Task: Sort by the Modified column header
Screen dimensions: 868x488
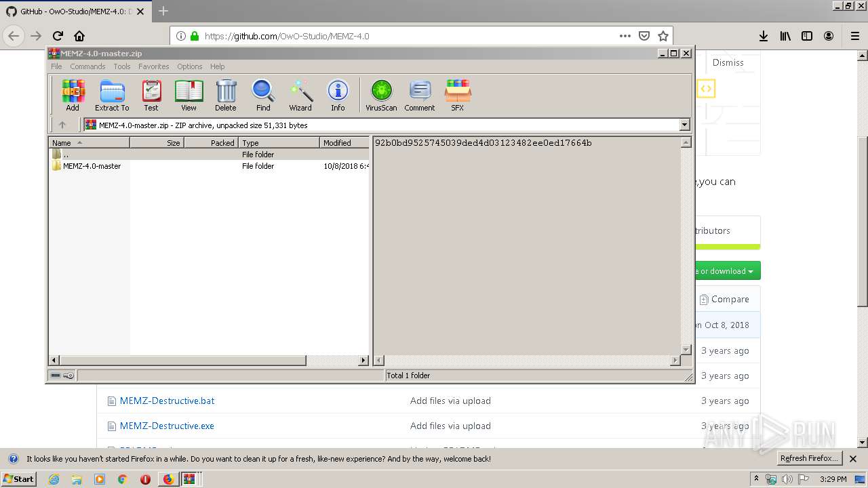Action: (x=344, y=142)
